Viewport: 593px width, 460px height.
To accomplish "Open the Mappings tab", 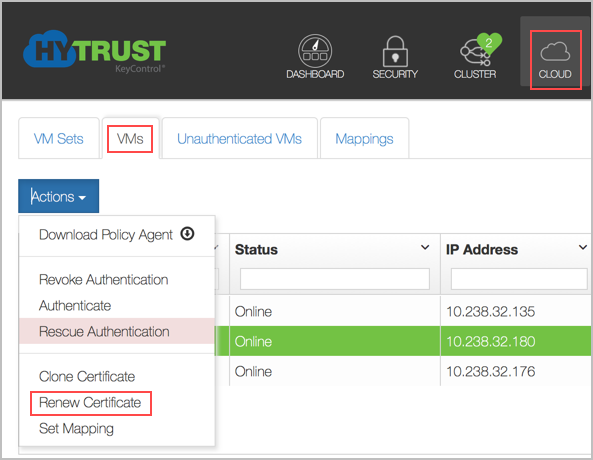I will (364, 138).
